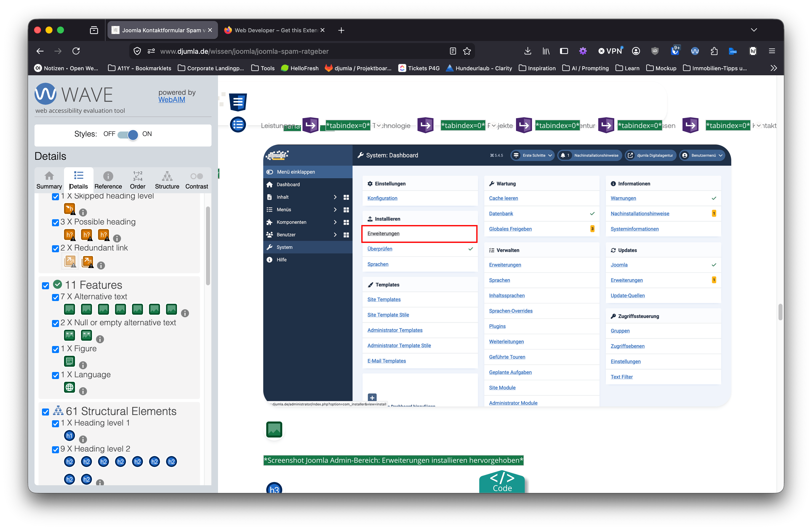
Task: Click the h3 heading icon at page bottom
Action: pyautogui.click(x=274, y=488)
